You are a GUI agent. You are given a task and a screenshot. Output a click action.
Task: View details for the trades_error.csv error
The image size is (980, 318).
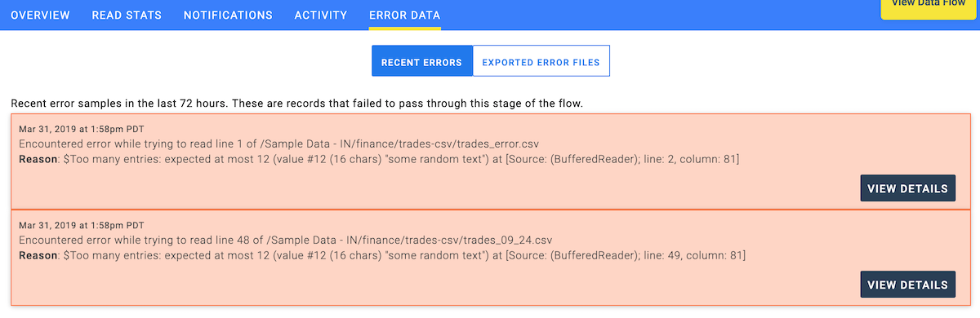pos(908,188)
